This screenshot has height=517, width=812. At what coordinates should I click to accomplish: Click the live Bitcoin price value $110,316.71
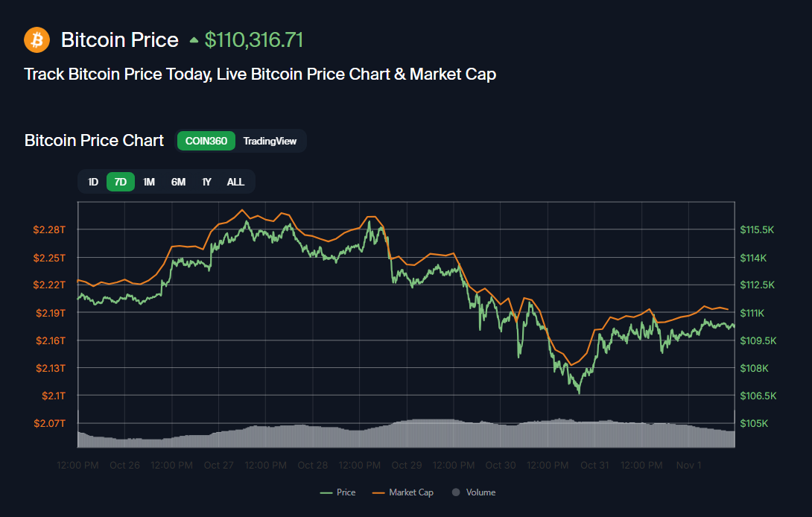pyautogui.click(x=254, y=39)
